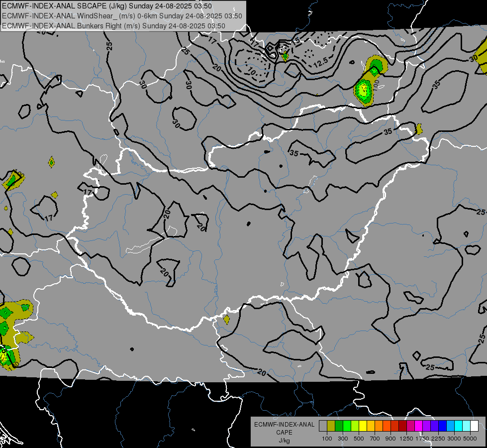
Task: Click the legend label 100
Action: [327, 439]
